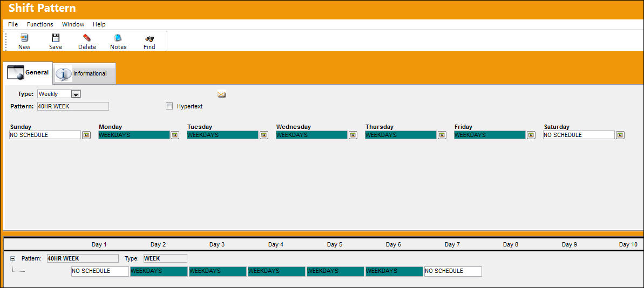
Task: Open the Wednesday schedule lookup button
Action: pos(353,135)
